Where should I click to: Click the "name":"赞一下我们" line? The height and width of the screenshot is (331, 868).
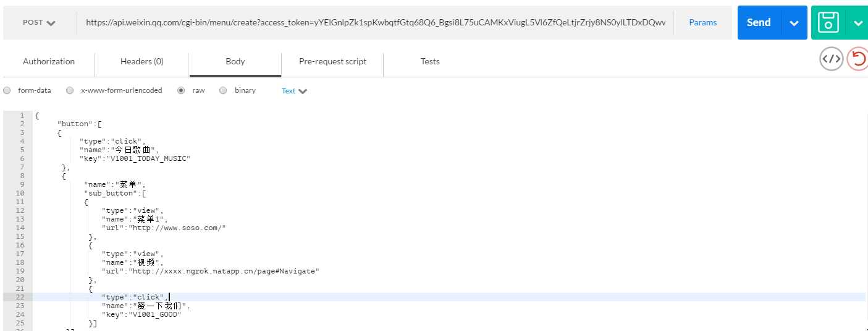(x=146, y=306)
